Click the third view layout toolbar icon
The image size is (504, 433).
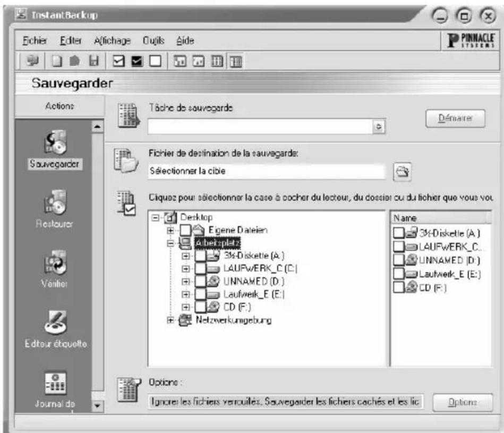pyautogui.click(x=217, y=61)
